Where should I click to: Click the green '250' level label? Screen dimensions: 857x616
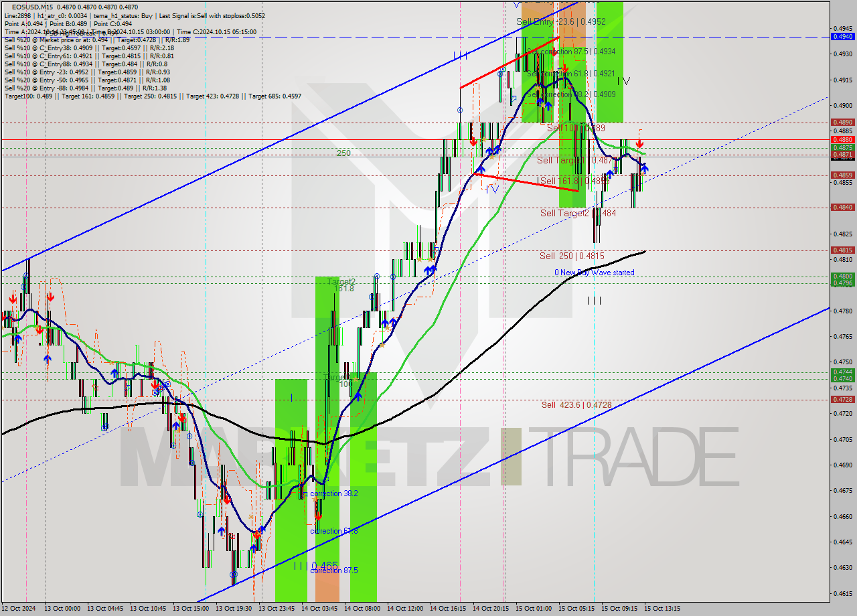tap(343, 153)
